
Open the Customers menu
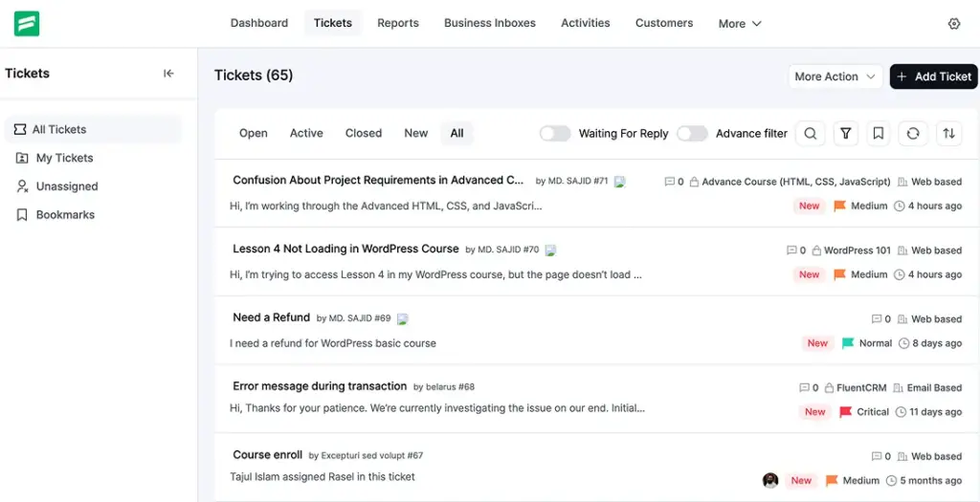[x=664, y=23]
